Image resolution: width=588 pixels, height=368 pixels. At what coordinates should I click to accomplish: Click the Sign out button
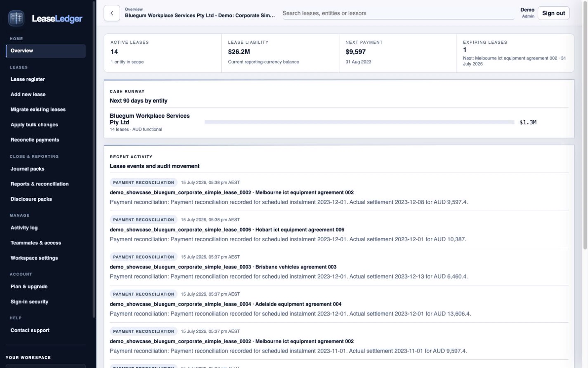pyautogui.click(x=553, y=13)
